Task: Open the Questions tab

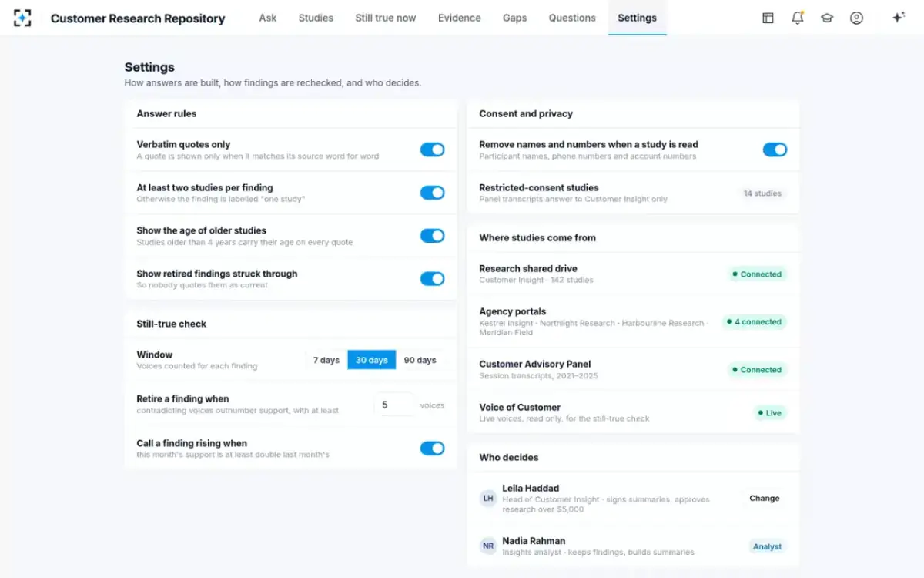Action: click(572, 18)
